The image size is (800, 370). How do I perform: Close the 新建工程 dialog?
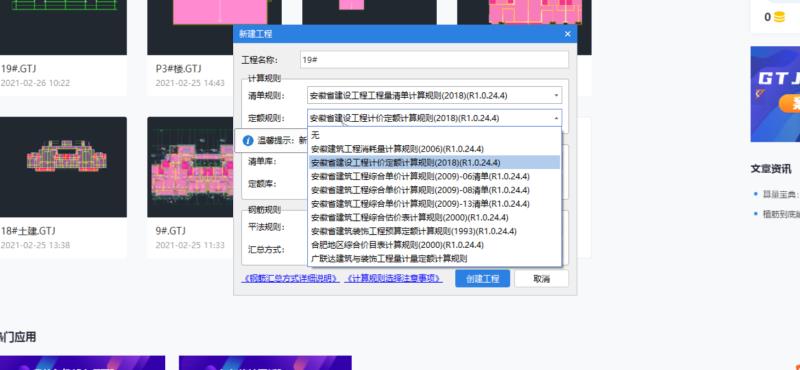coord(567,34)
